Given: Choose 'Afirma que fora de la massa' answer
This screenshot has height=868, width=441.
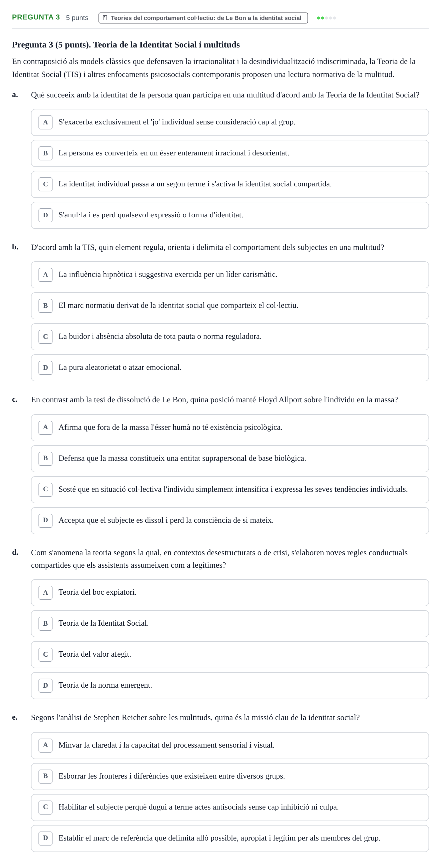Looking at the screenshot, I should pyautogui.click(x=229, y=428).
